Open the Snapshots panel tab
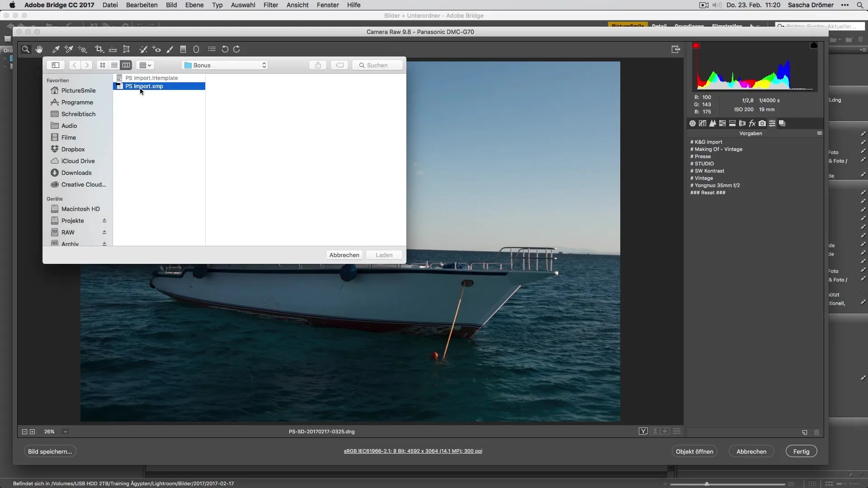 pos(782,123)
